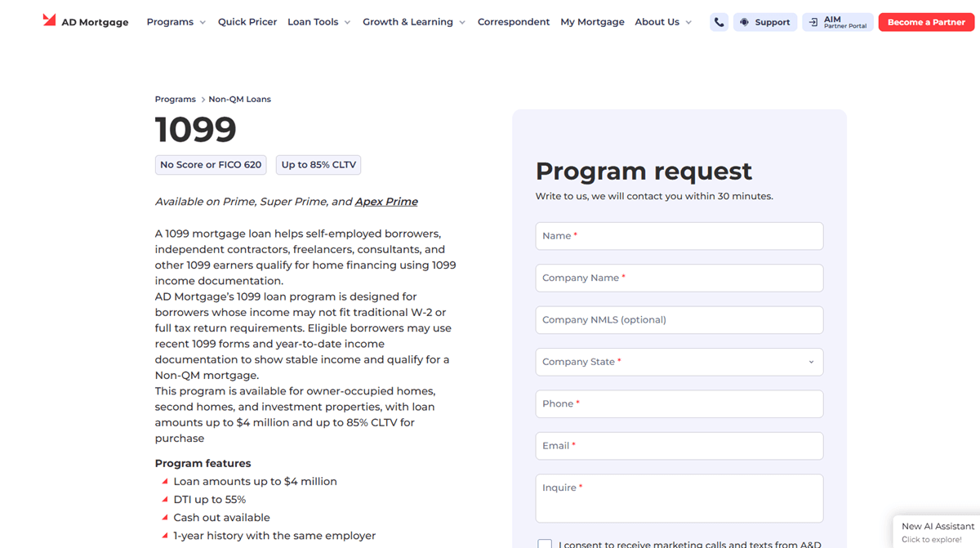Click 'Loan amounts up to $4 million' bullet

pyautogui.click(x=255, y=482)
